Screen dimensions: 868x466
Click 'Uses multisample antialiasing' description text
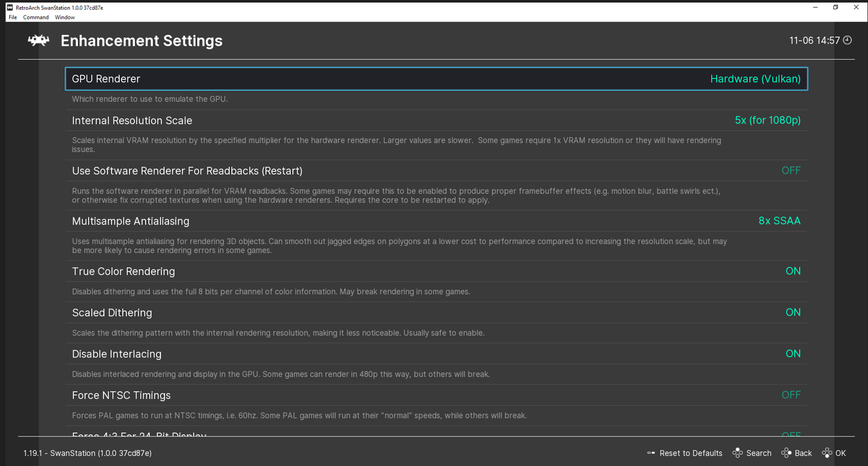pyautogui.click(x=399, y=246)
